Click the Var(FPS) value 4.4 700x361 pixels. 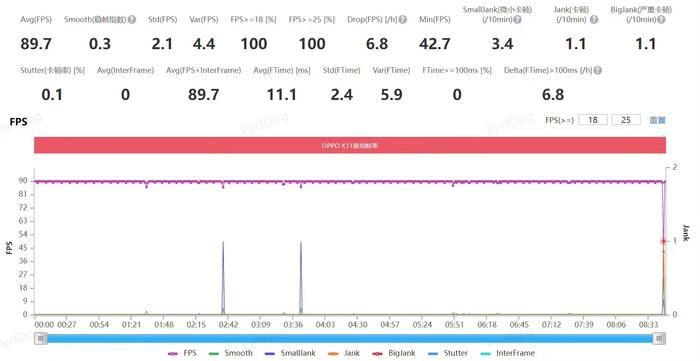204,44
